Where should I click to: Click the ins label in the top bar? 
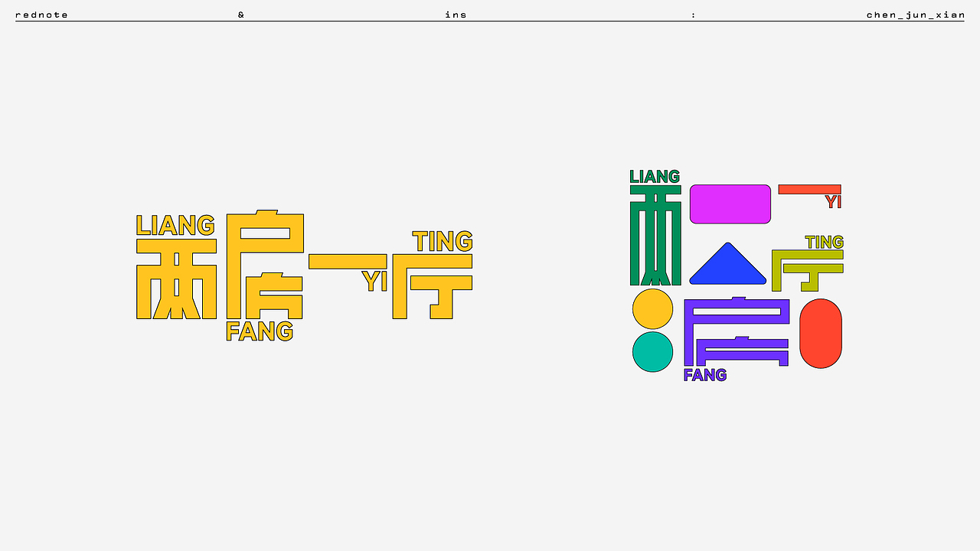click(x=456, y=14)
